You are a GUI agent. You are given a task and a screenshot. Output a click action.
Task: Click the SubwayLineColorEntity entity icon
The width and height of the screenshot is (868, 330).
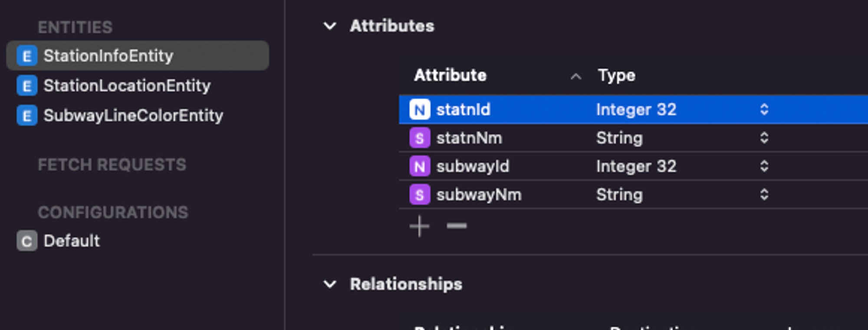click(x=27, y=116)
